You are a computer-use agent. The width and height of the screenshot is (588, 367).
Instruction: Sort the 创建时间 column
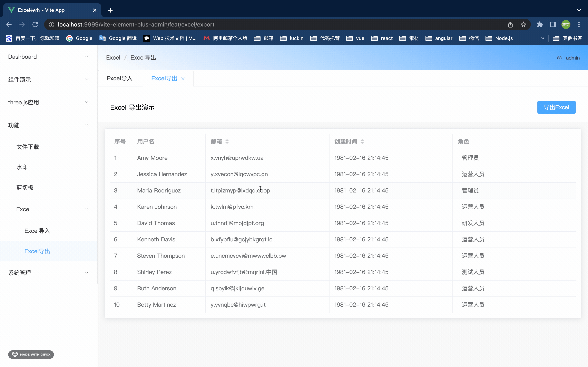pos(362,141)
